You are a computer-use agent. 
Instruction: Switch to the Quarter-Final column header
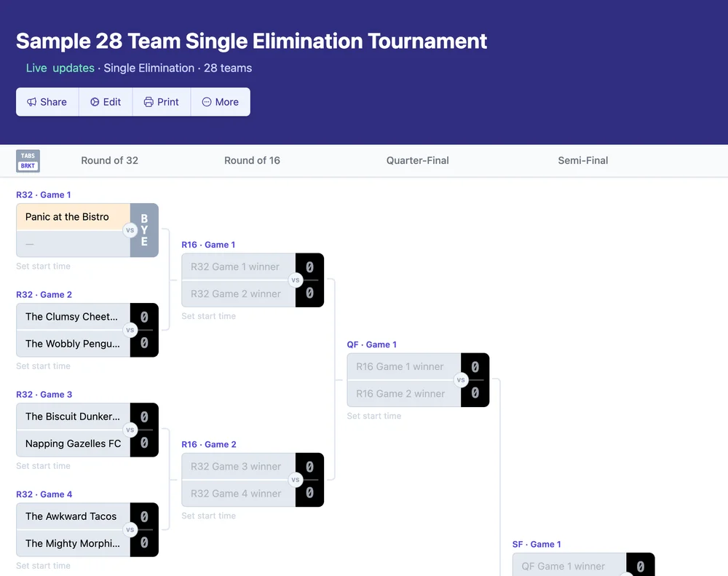click(x=417, y=160)
